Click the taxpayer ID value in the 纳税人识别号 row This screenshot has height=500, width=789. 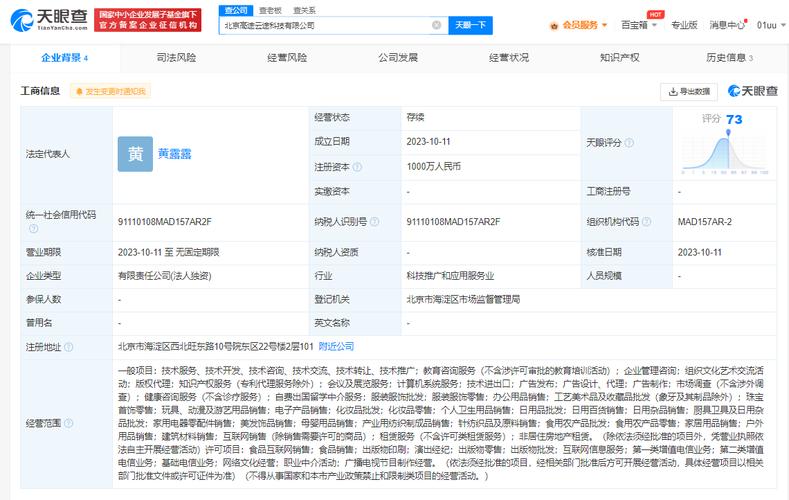[453, 222]
